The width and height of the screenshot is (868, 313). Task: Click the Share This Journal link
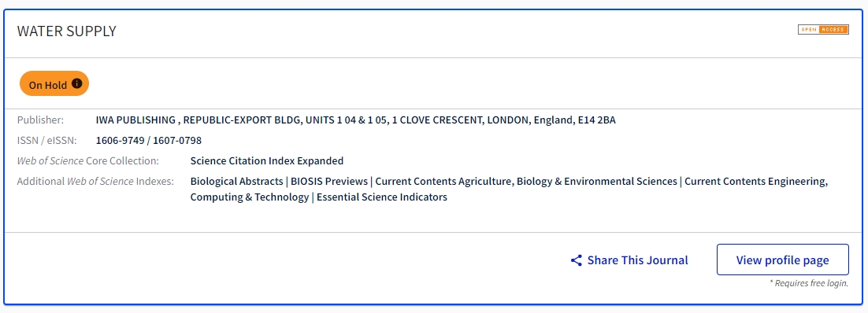point(629,260)
